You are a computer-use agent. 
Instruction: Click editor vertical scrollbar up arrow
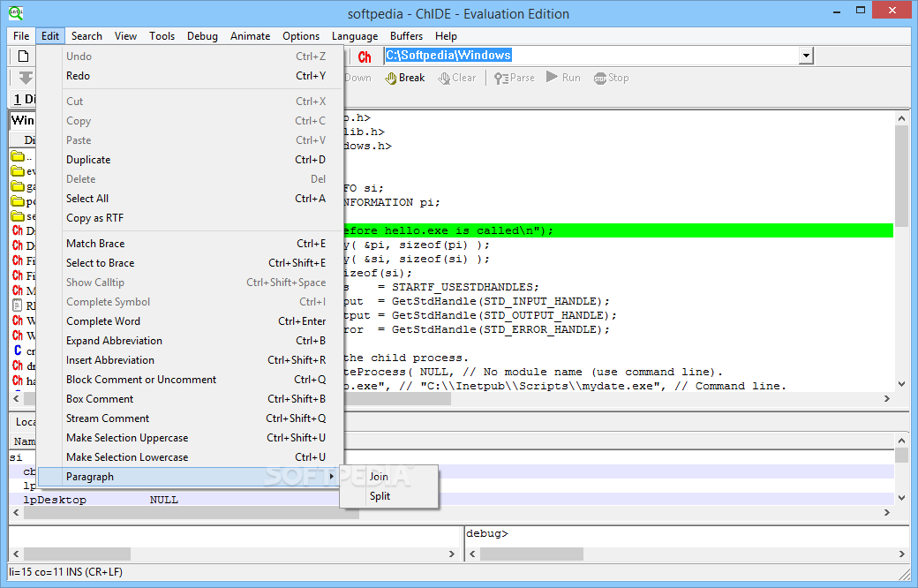point(901,118)
